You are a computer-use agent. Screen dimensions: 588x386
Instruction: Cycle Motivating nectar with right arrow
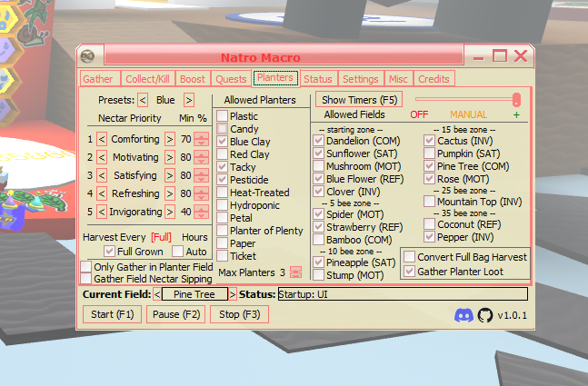[x=170, y=157]
